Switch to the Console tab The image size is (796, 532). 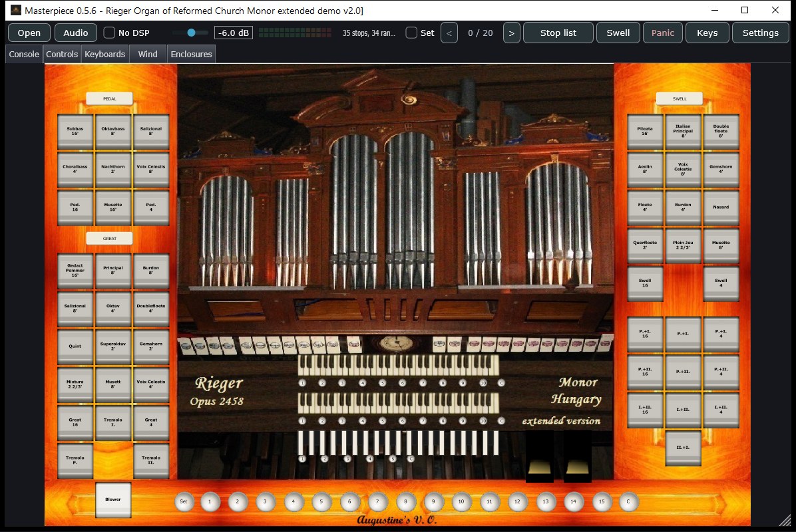coord(24,55)
